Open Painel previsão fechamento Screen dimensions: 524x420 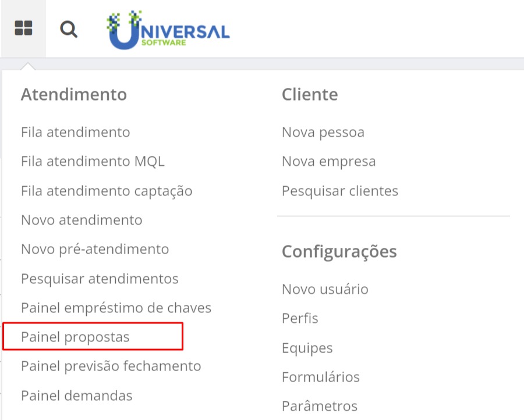pos(111,366)
